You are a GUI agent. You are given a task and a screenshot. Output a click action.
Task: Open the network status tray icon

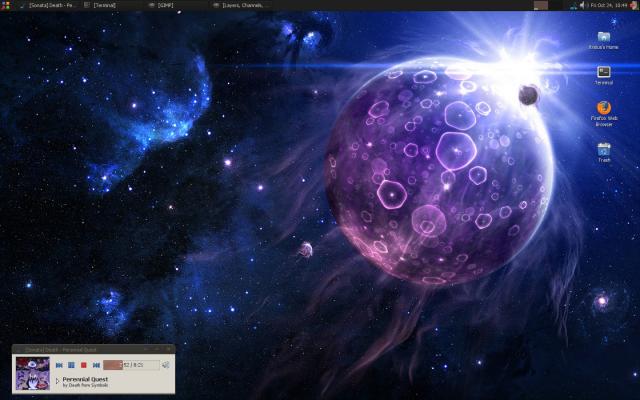[574, 5]
